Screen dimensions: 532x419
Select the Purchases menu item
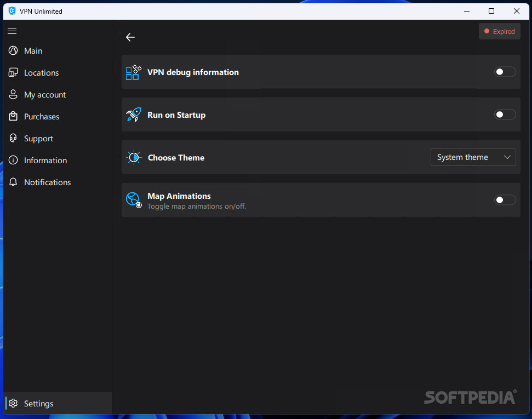[58, 116]
